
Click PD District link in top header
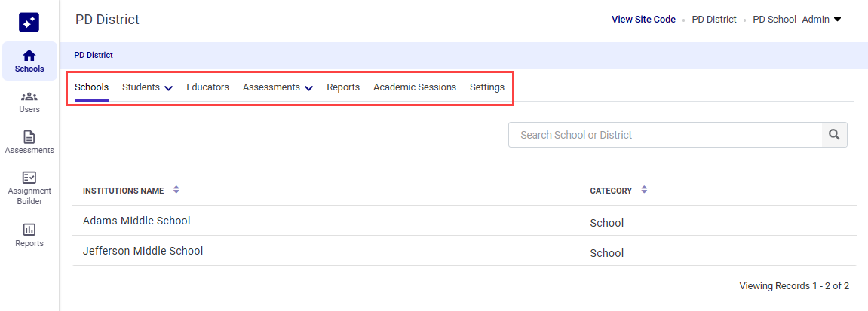tap(714, 20)
